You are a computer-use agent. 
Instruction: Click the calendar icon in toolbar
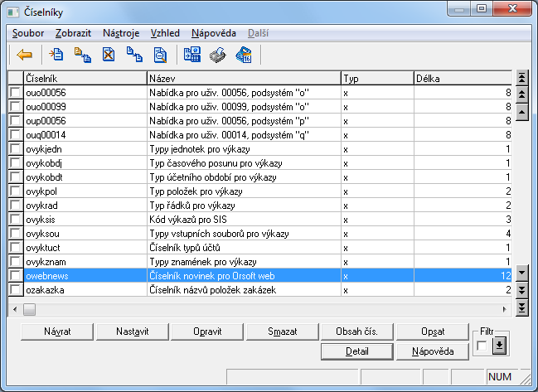(x=244, y=56)
